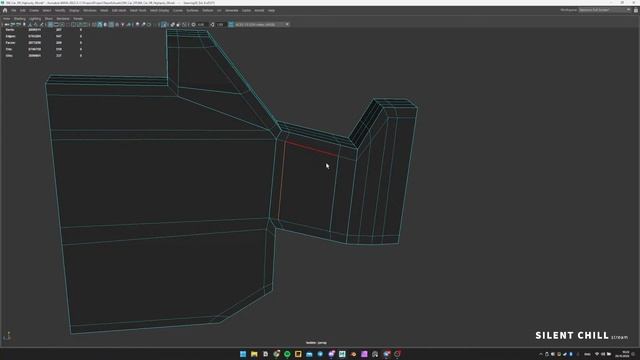The height and width of the screenshot is (360, 640).
Task: Click the Verts heads-up display label
Action: [10, 30]
